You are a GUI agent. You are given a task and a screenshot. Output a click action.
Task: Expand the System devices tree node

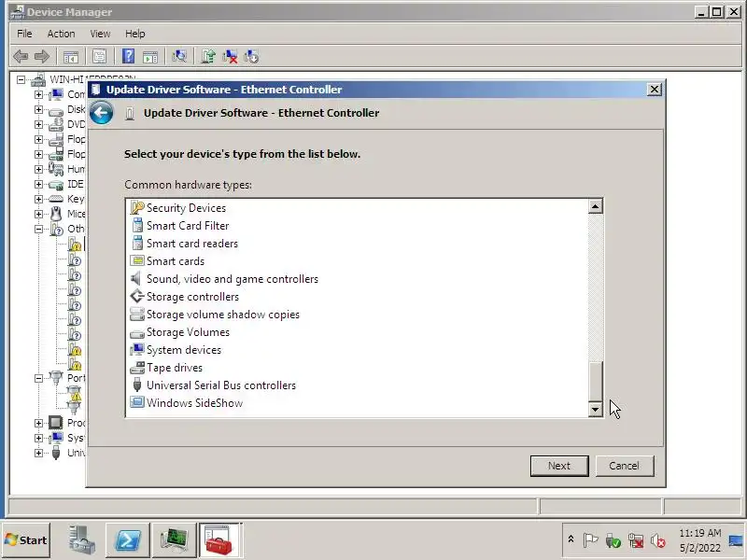[38, 438]
